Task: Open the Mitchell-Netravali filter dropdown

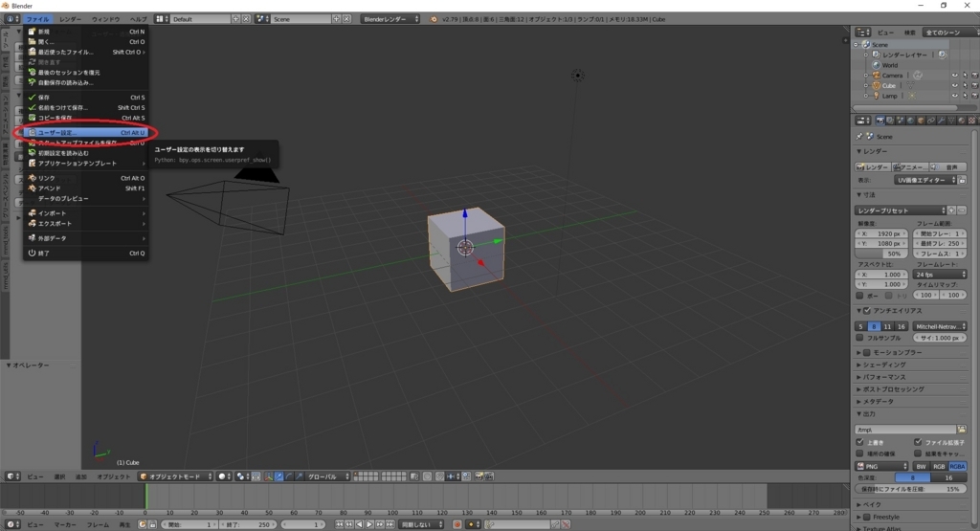Action: tap(940, 326)
